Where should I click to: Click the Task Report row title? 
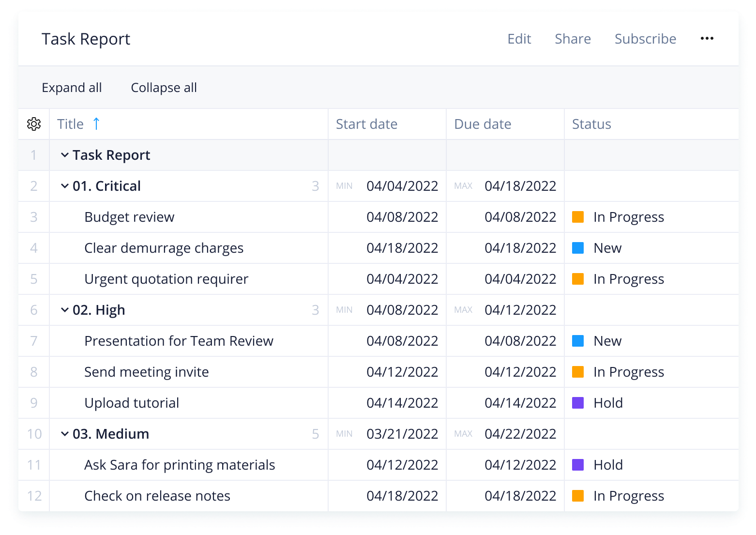pos(111,155)
